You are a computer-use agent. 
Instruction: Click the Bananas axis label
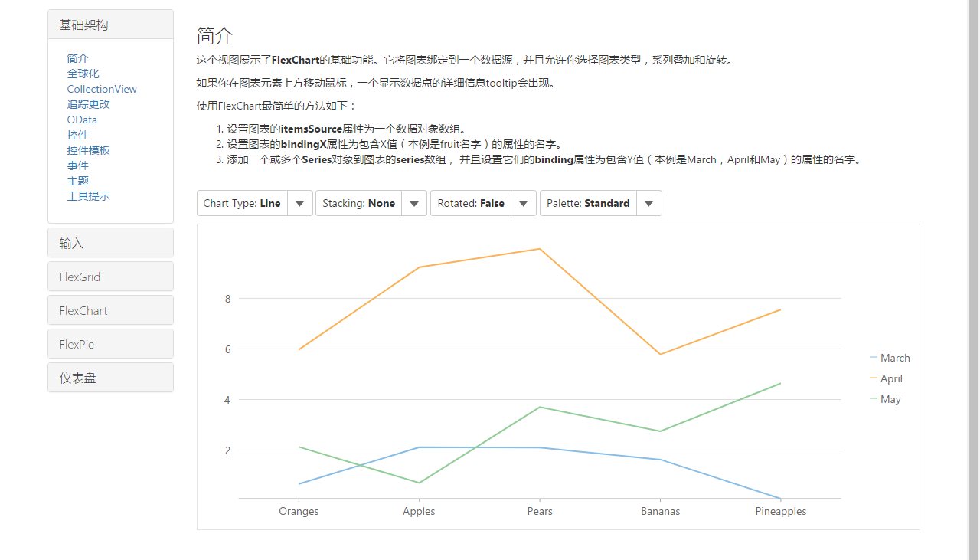(x=660, y=511)
